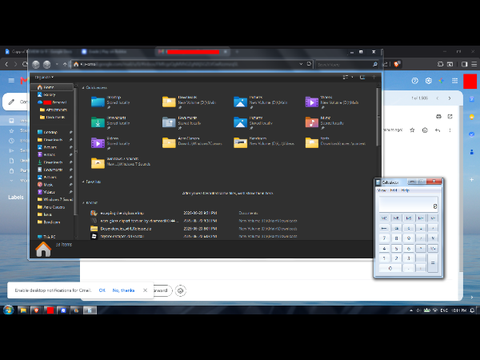Open the blue Desktop folder in Quick access
Image resolution: width=480 pixels, height=360 pixels.
(x=98, y=101)
